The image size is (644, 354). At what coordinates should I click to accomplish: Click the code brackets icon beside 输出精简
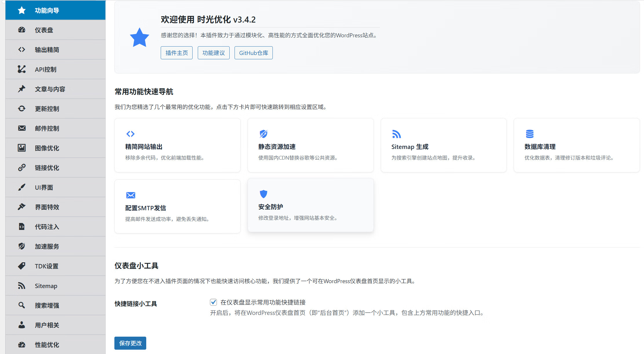pyautogui.click(x=22, y=49)
